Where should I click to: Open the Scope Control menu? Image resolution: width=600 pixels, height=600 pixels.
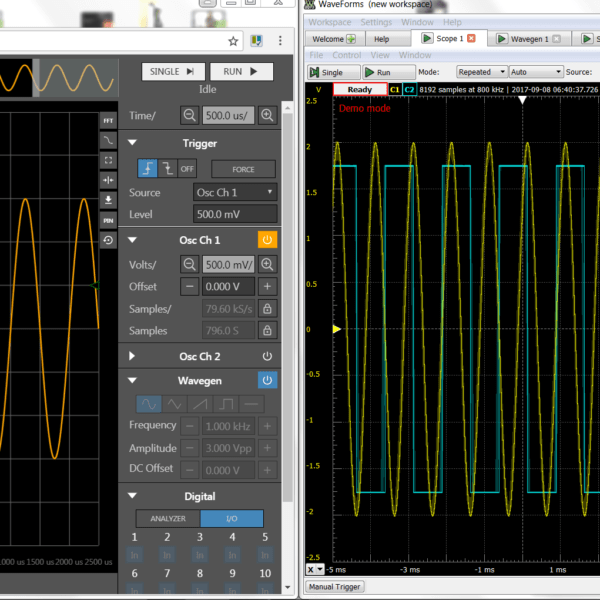[x=347, y=55]
